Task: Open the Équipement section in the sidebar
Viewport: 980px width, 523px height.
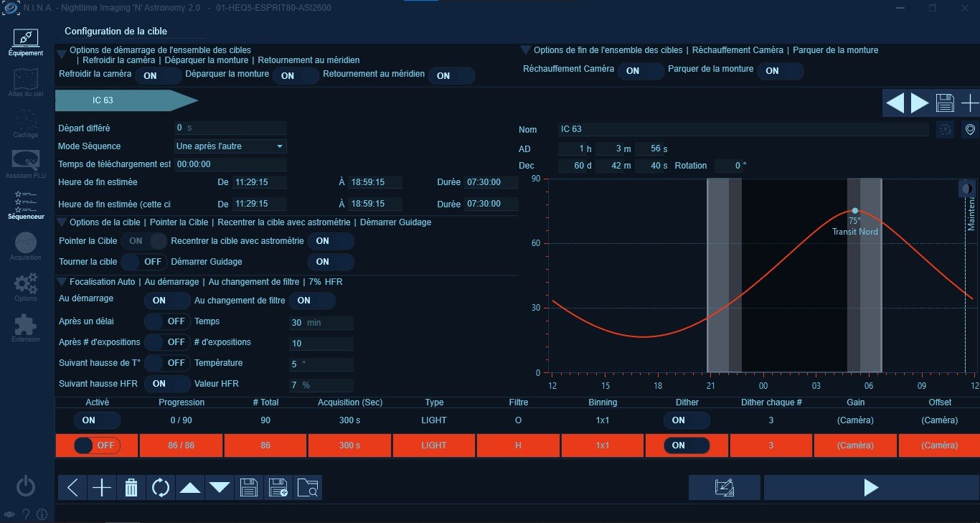Action: pos(26,42)
